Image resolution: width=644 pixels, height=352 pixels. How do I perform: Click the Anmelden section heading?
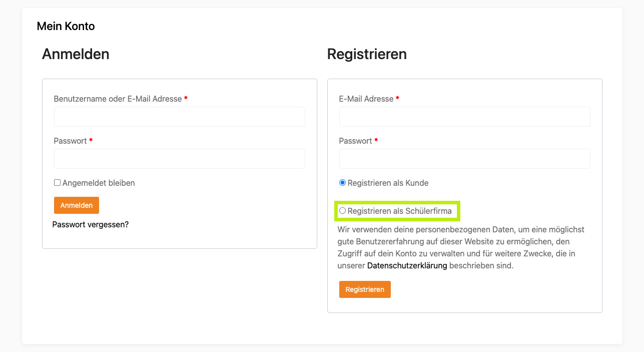[76, 54]
